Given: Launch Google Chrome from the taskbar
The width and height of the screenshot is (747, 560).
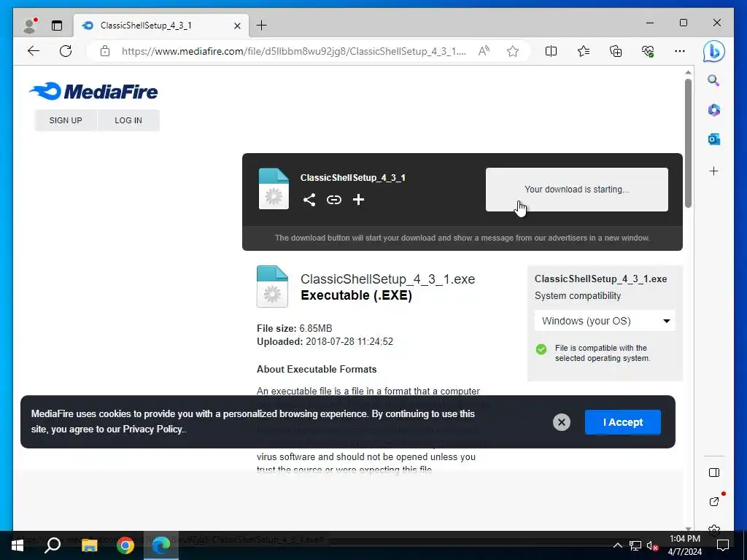Looking at the screenshot, I should [125, 545].
